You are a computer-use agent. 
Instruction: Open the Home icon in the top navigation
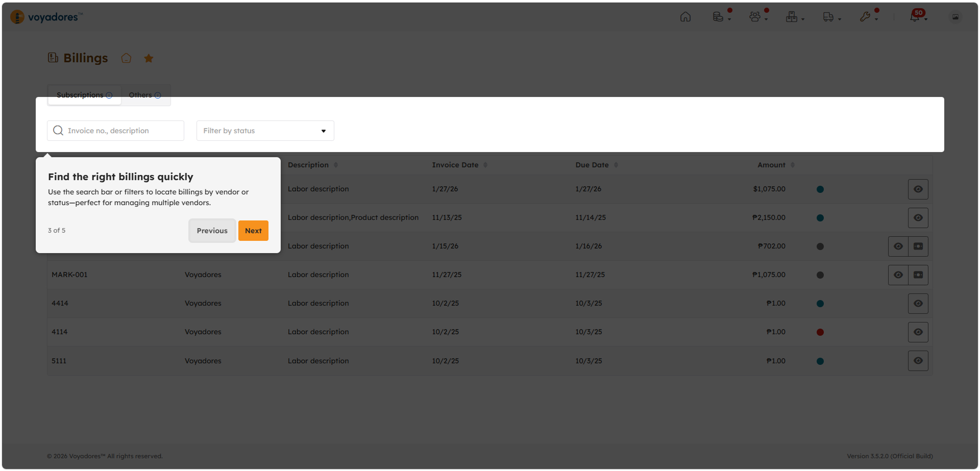coord(685,17)
